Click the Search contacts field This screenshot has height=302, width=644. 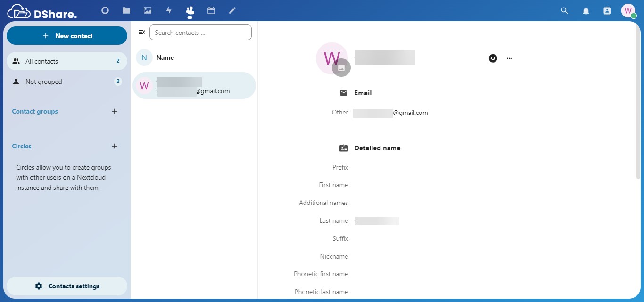click(200, 33)
